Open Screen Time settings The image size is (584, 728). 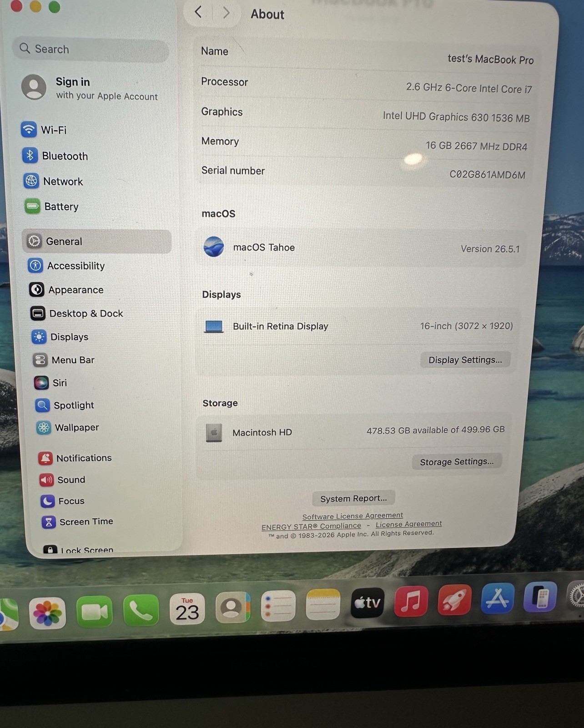coord(77,521)
